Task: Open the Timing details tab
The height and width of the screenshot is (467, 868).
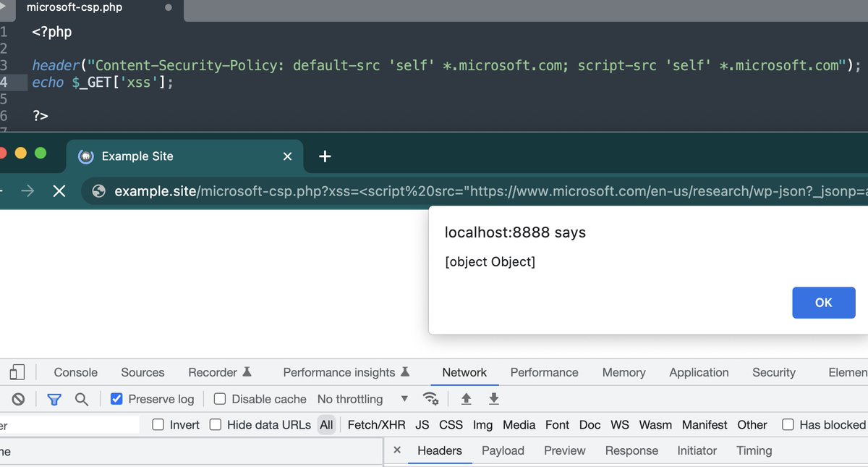Action: (x=754, y=450)
